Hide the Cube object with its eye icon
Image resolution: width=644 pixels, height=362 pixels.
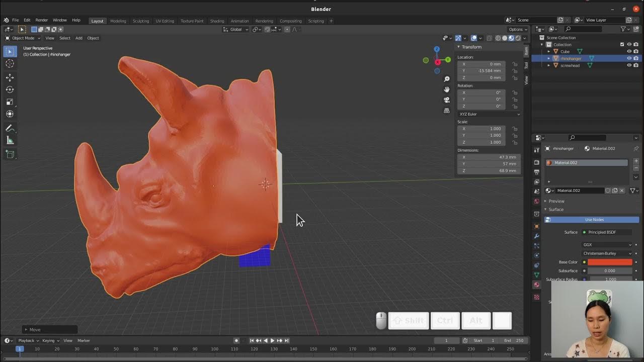click(629, 51)
